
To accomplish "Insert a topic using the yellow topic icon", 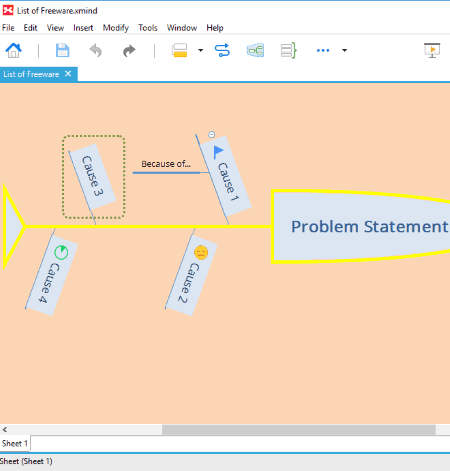I will 179,51.
